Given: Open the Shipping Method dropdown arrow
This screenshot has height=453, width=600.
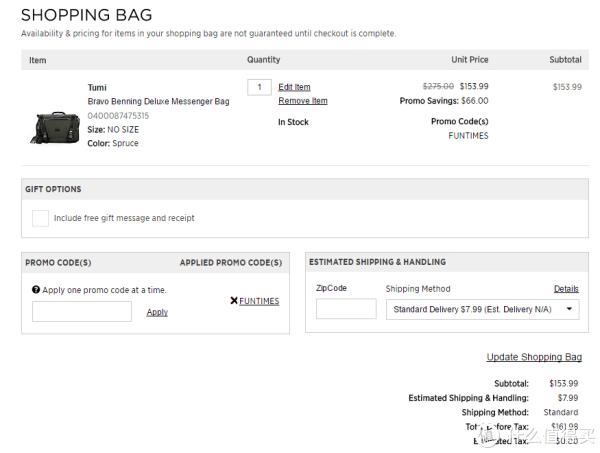Looking at the screenshot, I should (x=569, y=309).
